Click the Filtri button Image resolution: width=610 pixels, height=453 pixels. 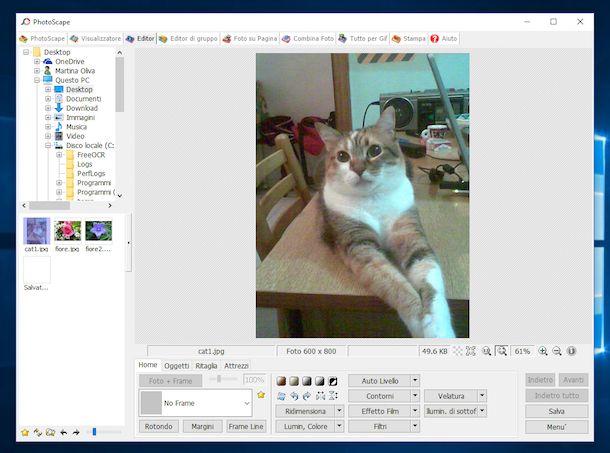pyautogui.click(x=380, y=427)
